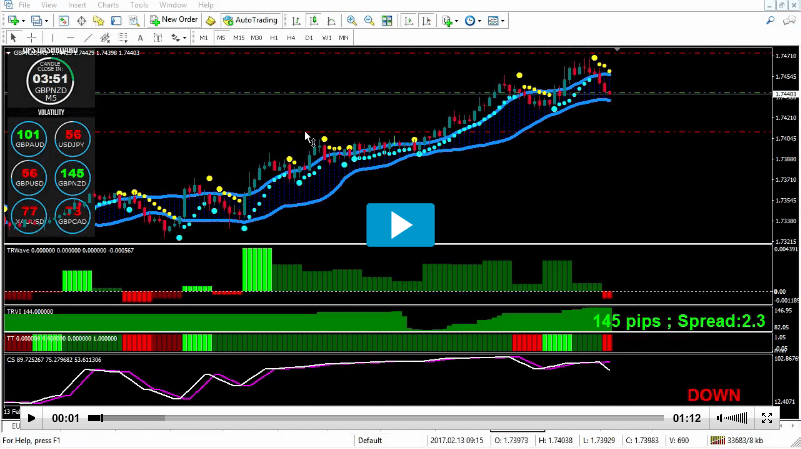Select the text box label tool

click(x=158, y=37)
